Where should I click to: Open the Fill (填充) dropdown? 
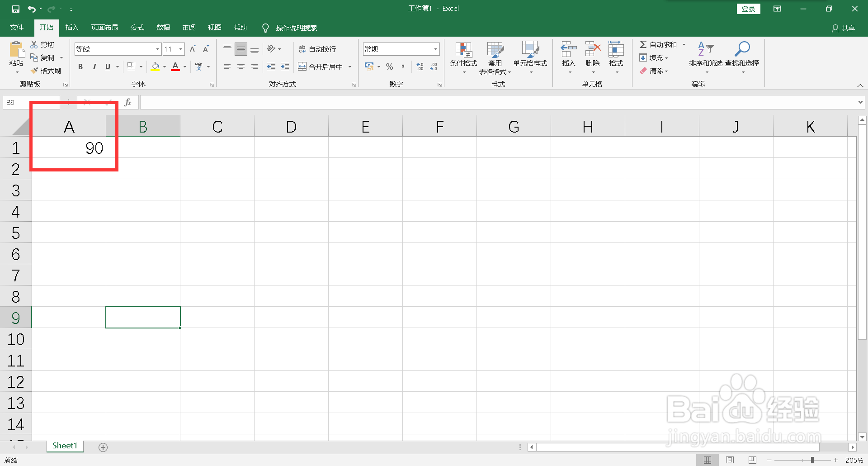click(x=654, y=57)
